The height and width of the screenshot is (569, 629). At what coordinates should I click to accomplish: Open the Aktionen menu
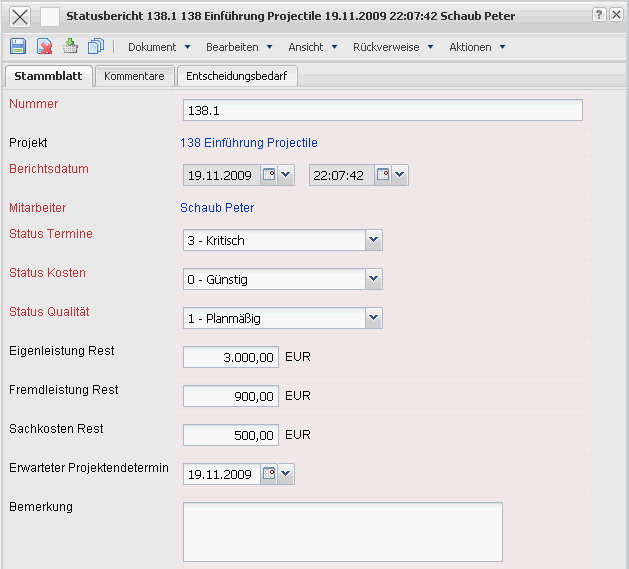pos(477,47)
